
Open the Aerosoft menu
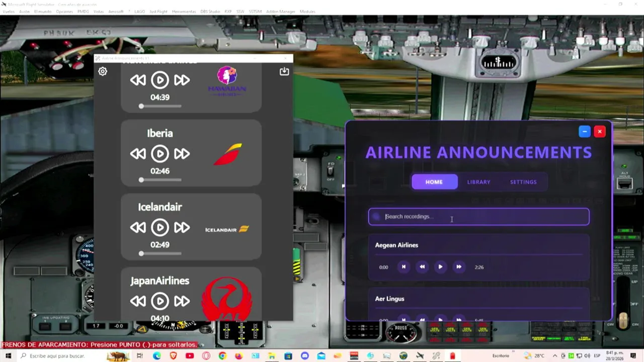click(x=116, y=12)
